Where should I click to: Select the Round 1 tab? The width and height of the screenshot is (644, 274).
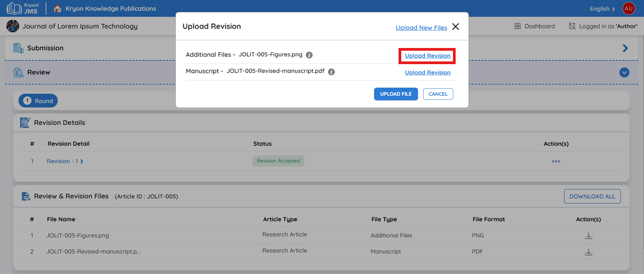coord(38,101)
